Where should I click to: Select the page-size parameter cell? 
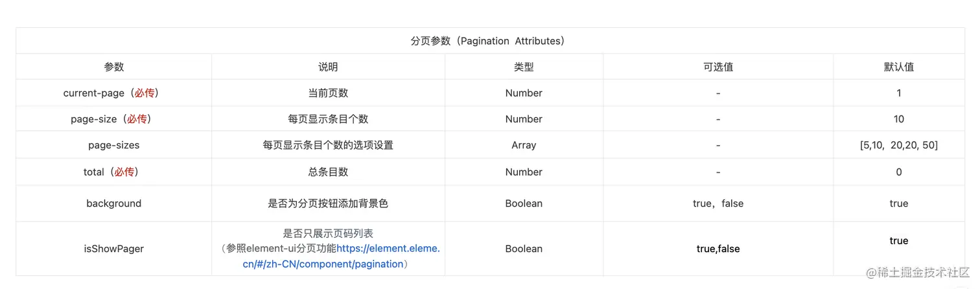click(x=114, y=119)
